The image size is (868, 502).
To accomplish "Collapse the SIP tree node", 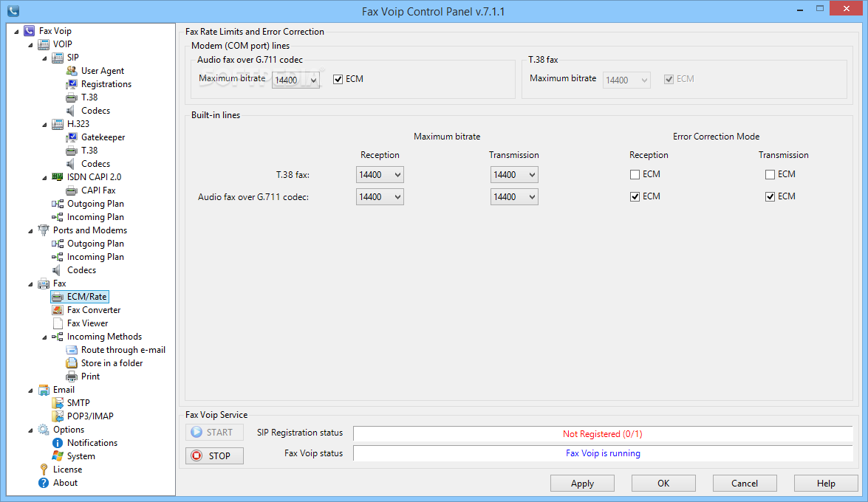I will 45,58.
